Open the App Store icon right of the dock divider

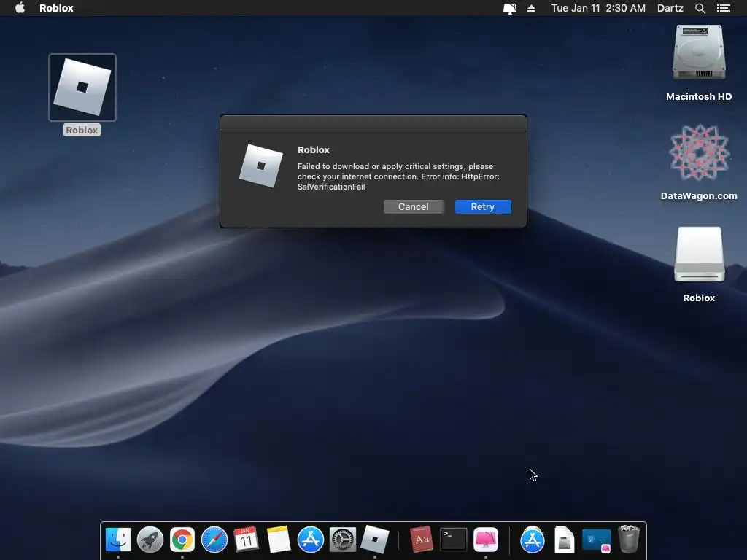coord(532,540)
